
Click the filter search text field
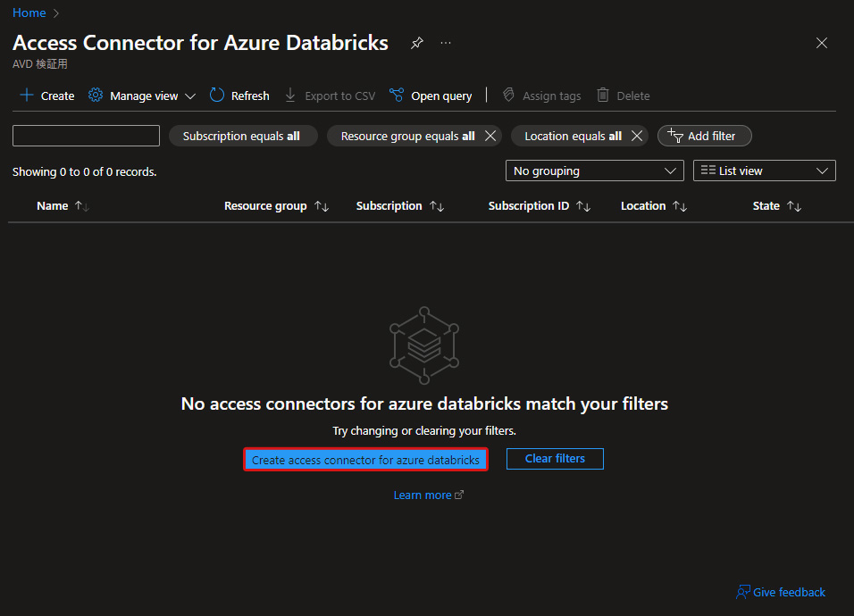pyautogui.click(x=86, y=136)
